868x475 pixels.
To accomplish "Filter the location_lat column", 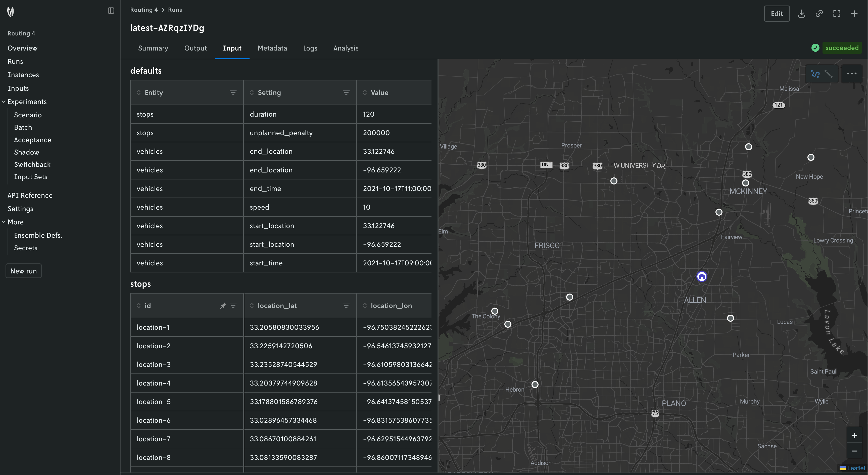I will [346, 306].
